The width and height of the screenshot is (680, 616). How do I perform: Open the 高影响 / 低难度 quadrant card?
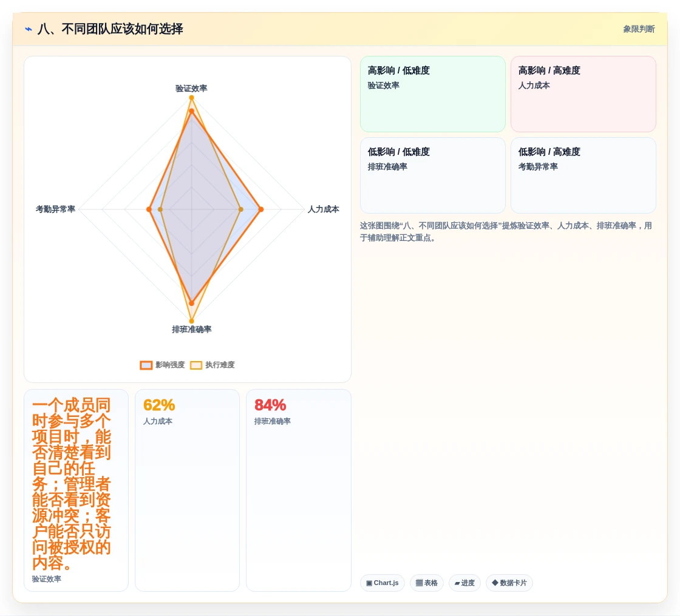(x=433, y=94)
